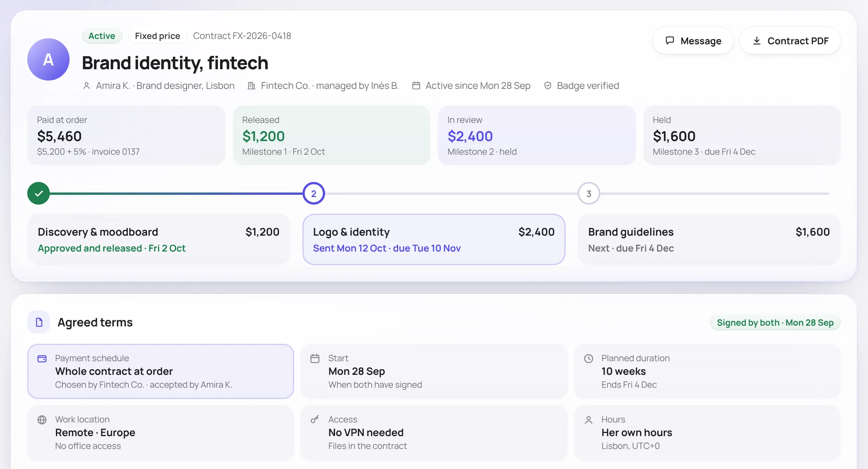Click the building icon beside Fintech Co.
Screen dimensions: 868x469
(x=251, y=86)
